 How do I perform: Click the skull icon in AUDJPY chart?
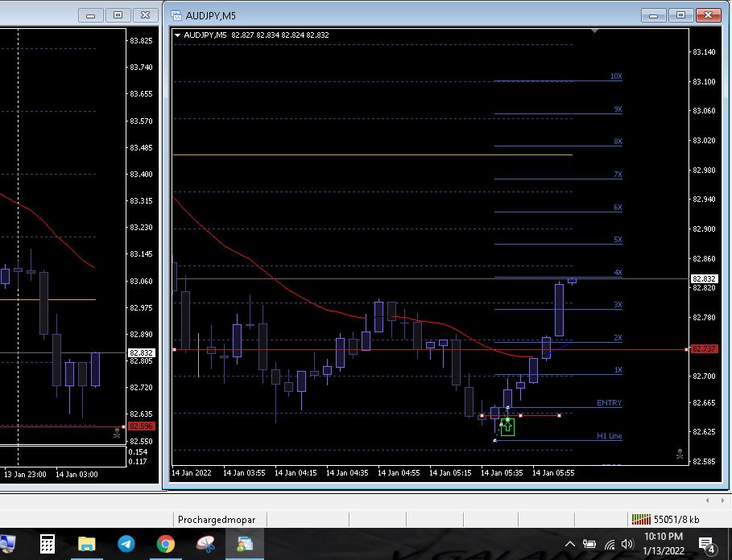pos(680,453)
